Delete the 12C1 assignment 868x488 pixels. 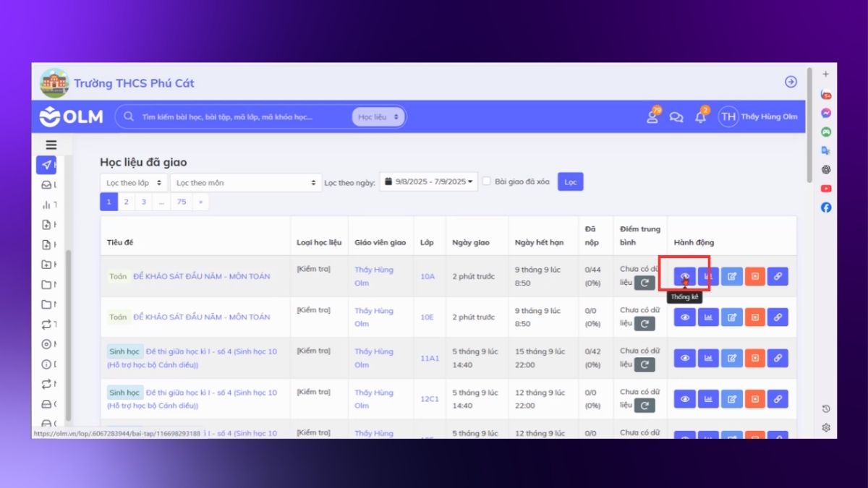pyautogui.click(x=754, y=399)
